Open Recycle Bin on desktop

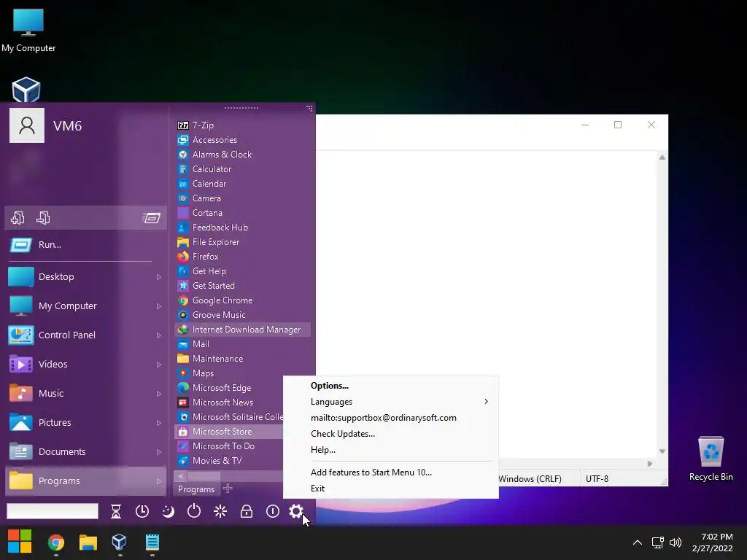coord(711,458)
